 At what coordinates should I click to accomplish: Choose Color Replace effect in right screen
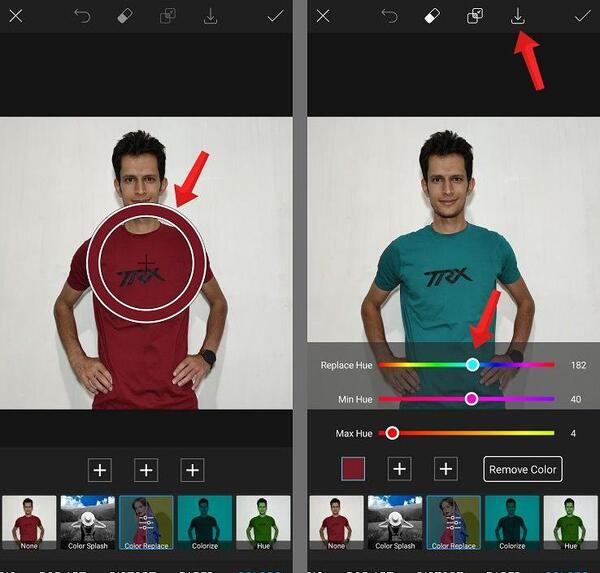tap(453, 522)
